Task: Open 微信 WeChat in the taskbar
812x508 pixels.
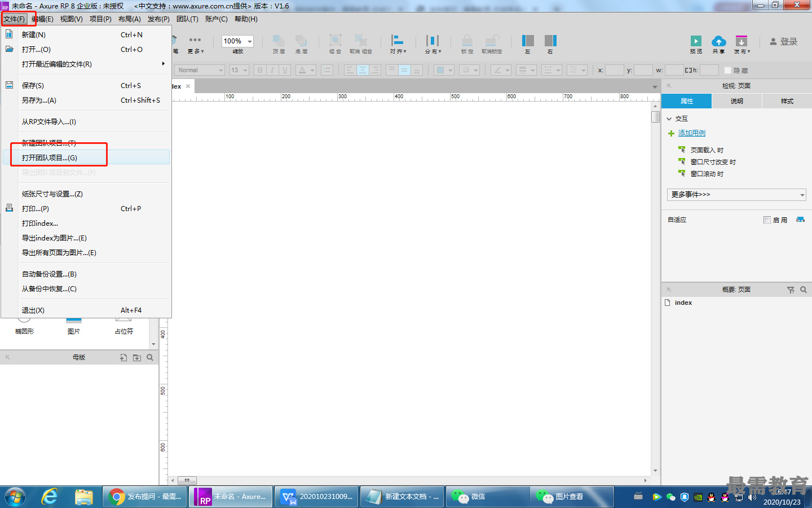Action: coord(488,497)
